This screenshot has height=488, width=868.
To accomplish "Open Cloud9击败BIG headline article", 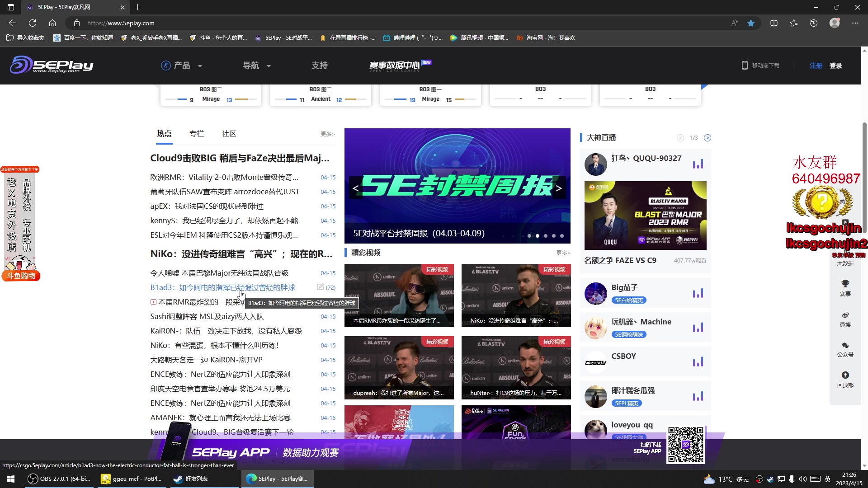I will pos(240,158).
